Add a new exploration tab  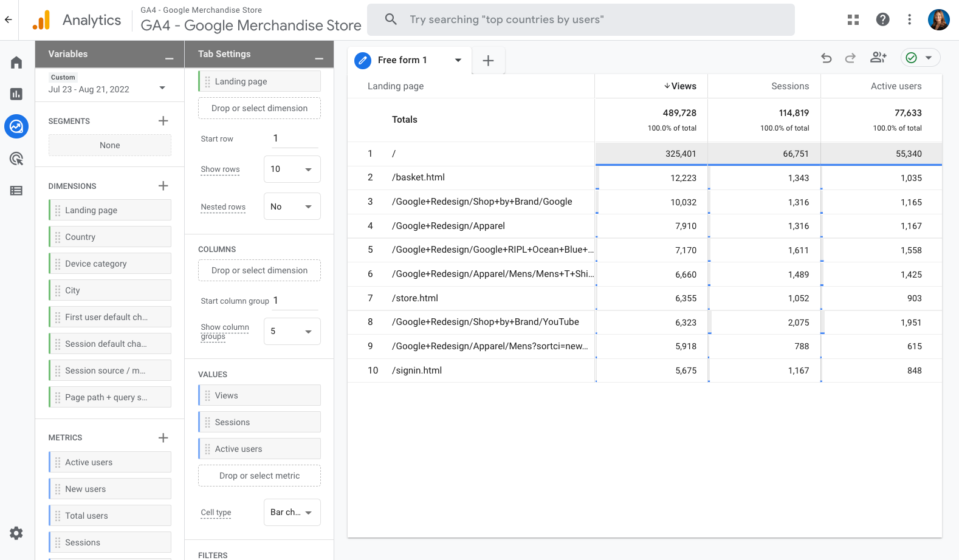point(488,60)
